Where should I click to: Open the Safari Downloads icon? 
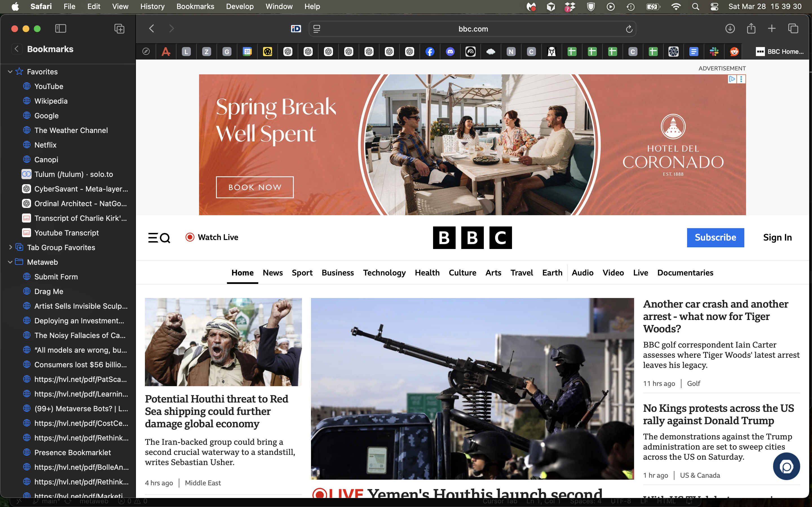[x=730, y=28]
